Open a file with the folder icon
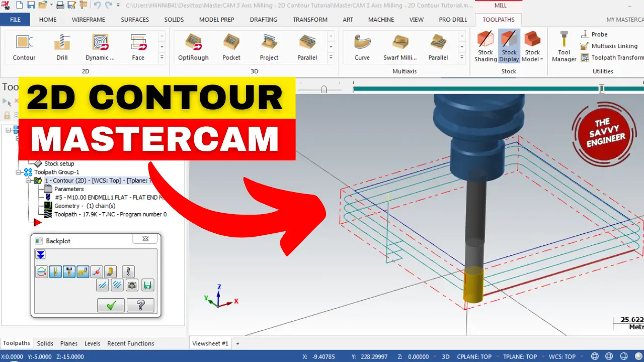 point(42,5)
